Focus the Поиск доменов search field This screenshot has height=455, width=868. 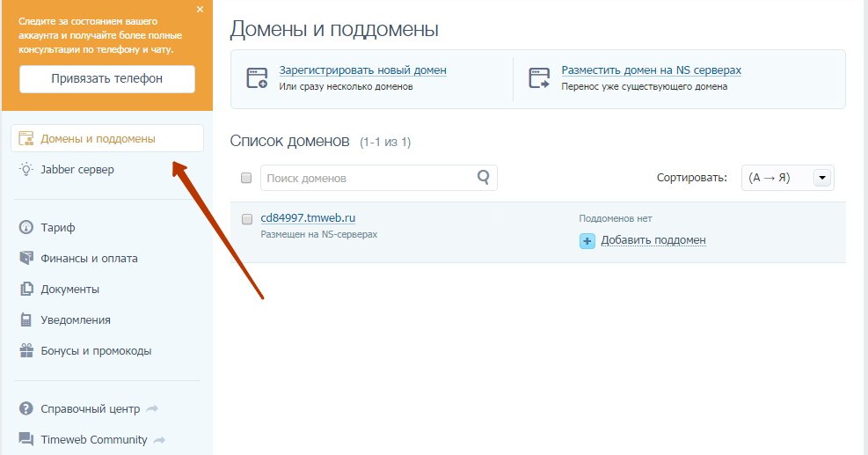click(x=365, y=178)
